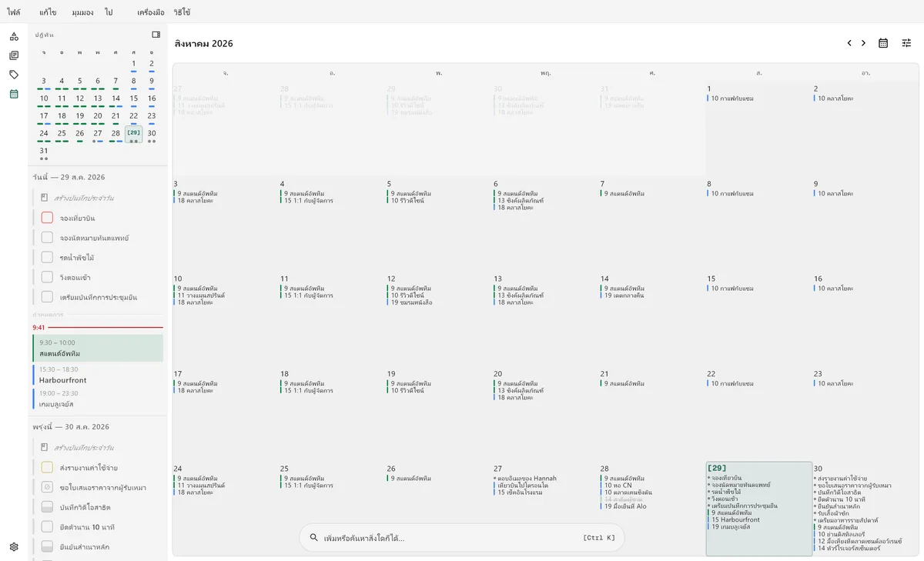Click the search magnifier icon
The height and width of the screenshot is (561, 924).
pyautogui.click(x=313, y=538)
